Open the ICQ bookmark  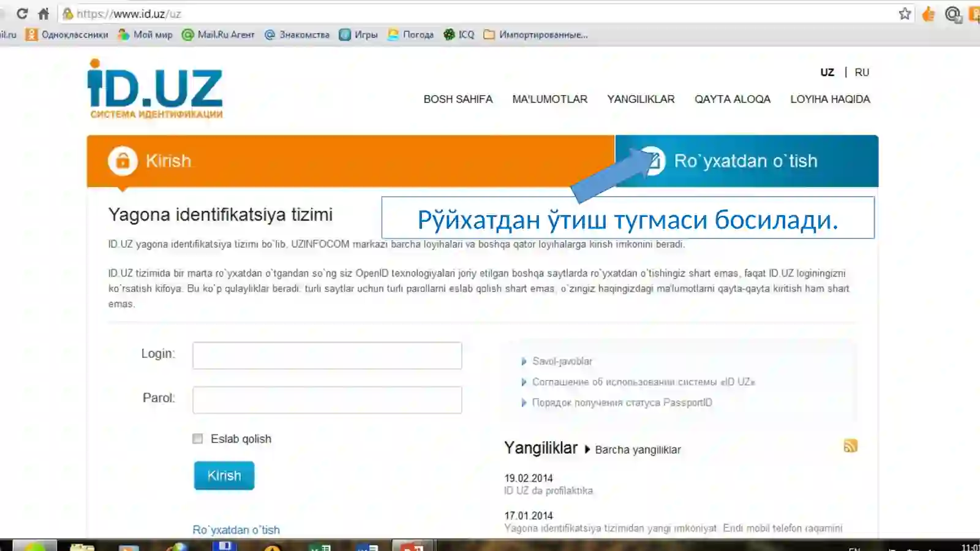(x=459, y=35)
